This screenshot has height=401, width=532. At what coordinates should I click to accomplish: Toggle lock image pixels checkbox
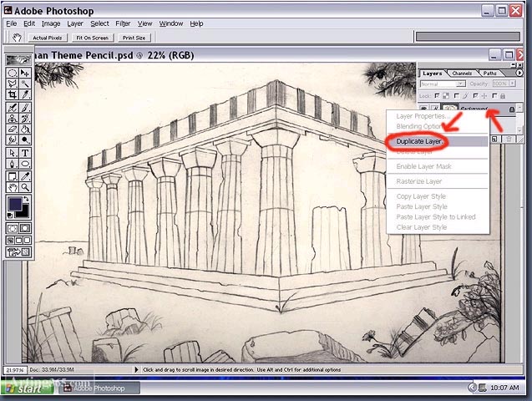[x=457, y=96]
